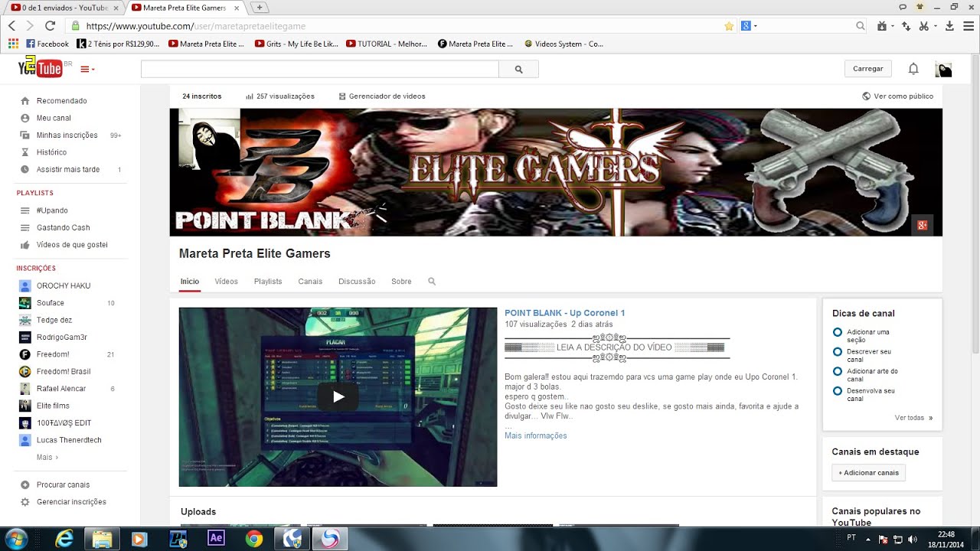Show hidden system tray icons
Viewport: 980px width, 551px height.
tap(868, 538)
